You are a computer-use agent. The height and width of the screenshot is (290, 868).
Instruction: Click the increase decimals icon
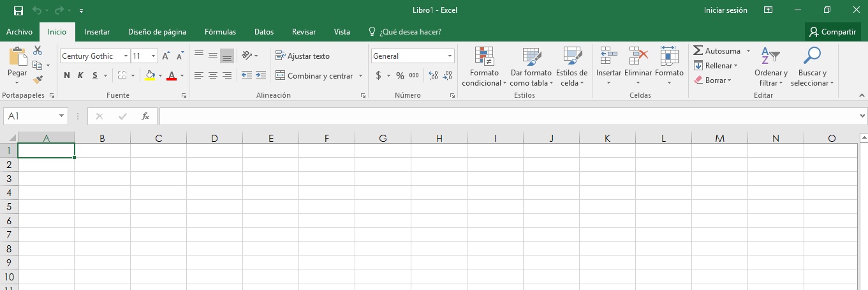tap(434, 75)
